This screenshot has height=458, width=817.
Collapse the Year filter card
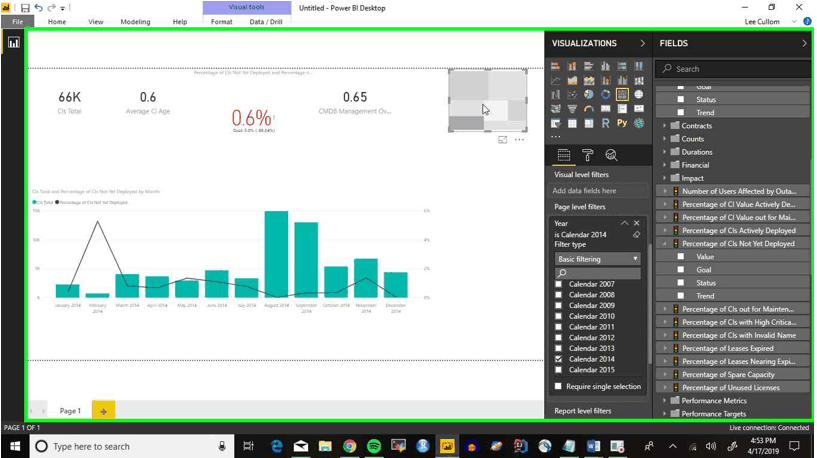coord(624,223)
